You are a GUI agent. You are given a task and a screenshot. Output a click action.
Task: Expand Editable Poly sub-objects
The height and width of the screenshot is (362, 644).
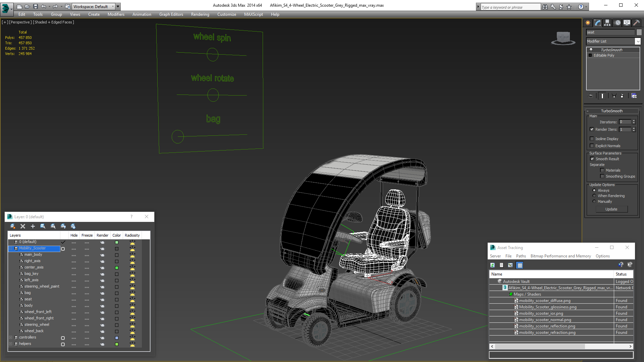tap(590, 55)
